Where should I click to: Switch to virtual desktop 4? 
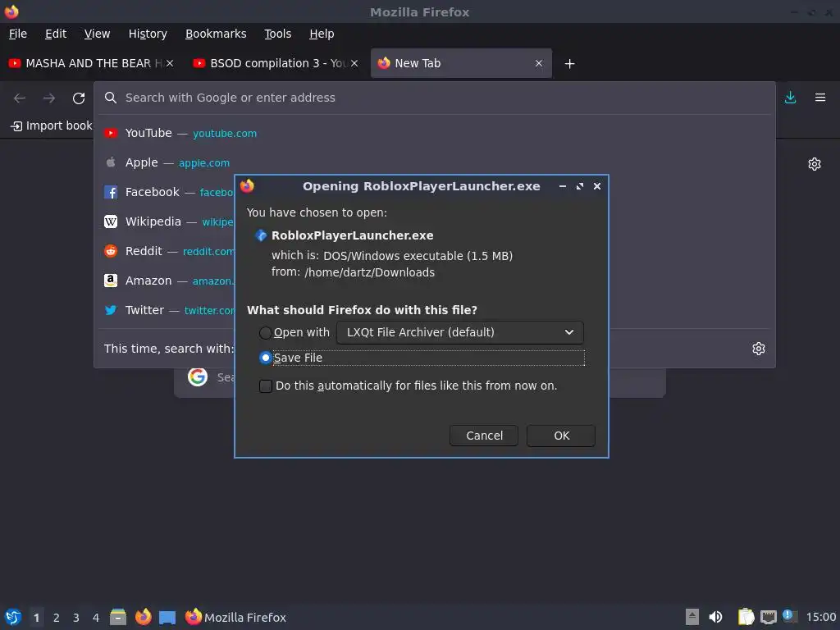(x=96, y=618)
